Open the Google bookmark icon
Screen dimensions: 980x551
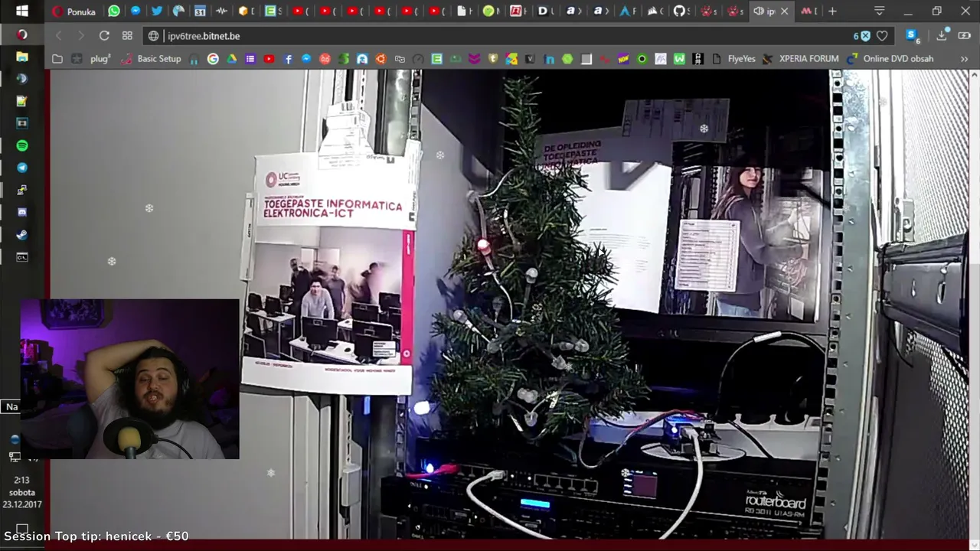pyautogui.click(x=213, y=59)
